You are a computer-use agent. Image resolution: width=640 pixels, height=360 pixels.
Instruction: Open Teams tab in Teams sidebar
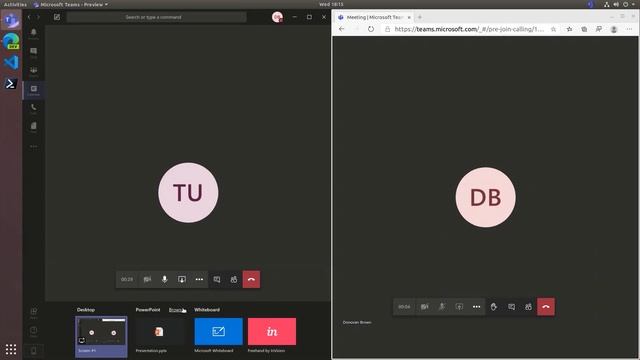pos(33,71)
